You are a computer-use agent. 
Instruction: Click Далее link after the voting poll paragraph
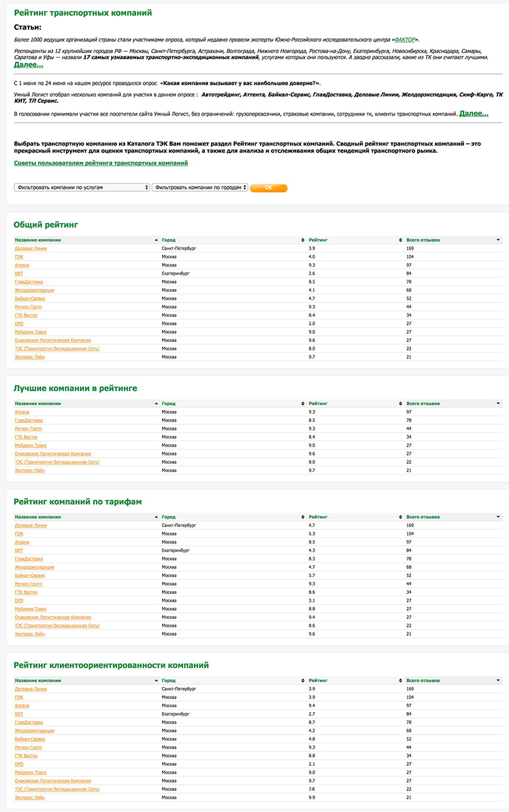point(474,114)
